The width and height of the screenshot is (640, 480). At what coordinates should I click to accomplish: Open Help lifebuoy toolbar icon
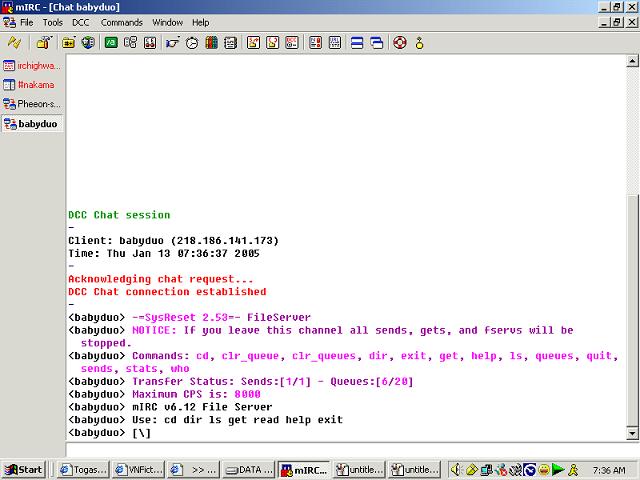pos(400,42)
